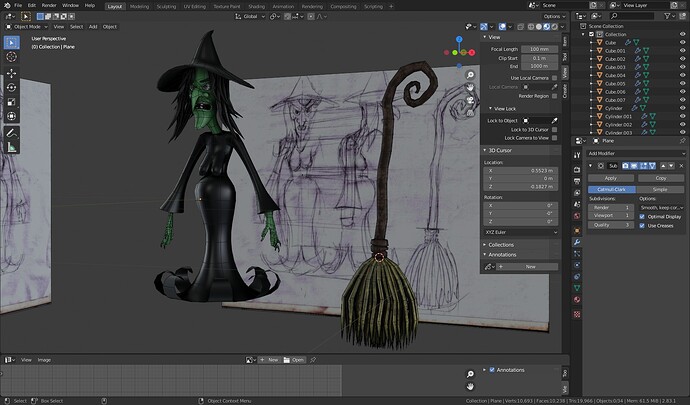The height and width of the screenshot is (405, 690).
Task: Switch to solid viewport shading
Action: (x=539, y=27)
